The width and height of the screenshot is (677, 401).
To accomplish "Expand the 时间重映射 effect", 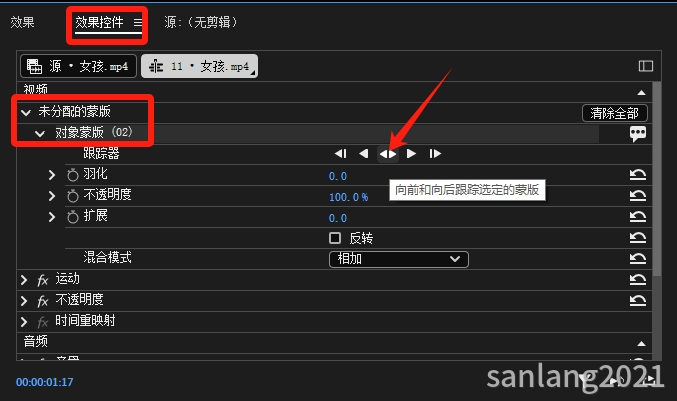I will pyautogui.click(x=24, y=322).
